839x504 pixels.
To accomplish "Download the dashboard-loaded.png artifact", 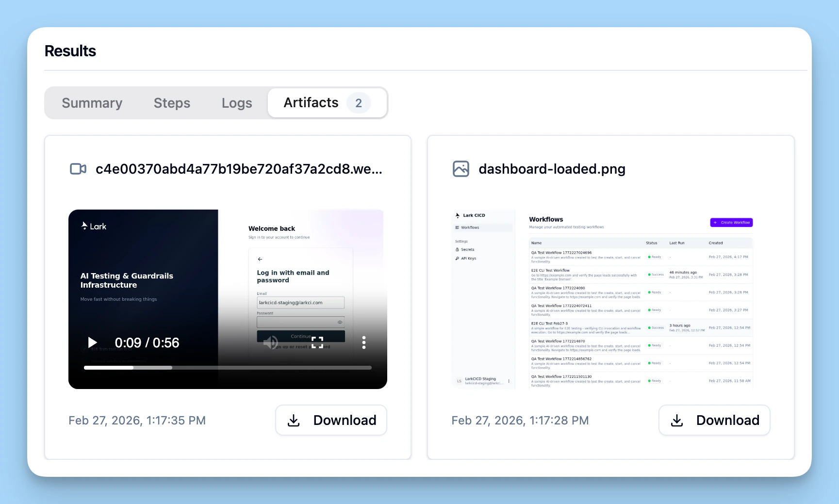I will click(714, 420).
